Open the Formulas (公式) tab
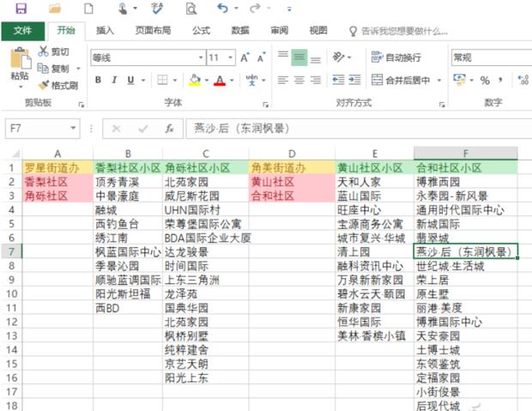532x411 pixels. coord(201,30)
